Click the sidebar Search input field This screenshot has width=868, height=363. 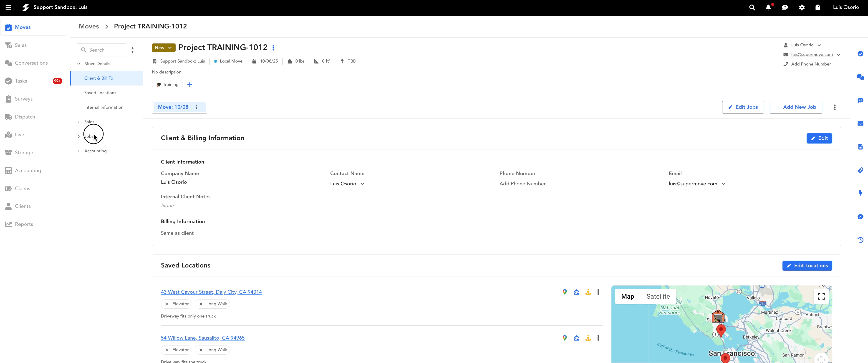(104, 50)
